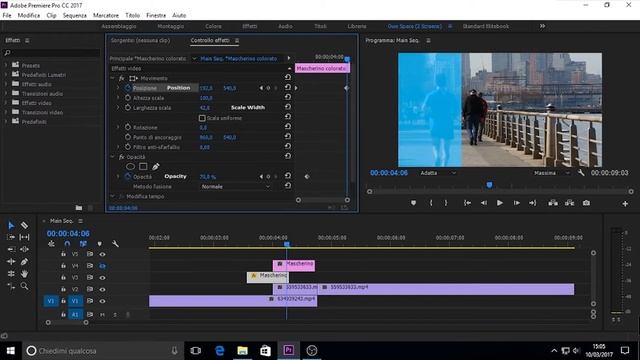Create ellipse mask under Opacità
This screenshot has height=360, width=640.
(130, 167)
